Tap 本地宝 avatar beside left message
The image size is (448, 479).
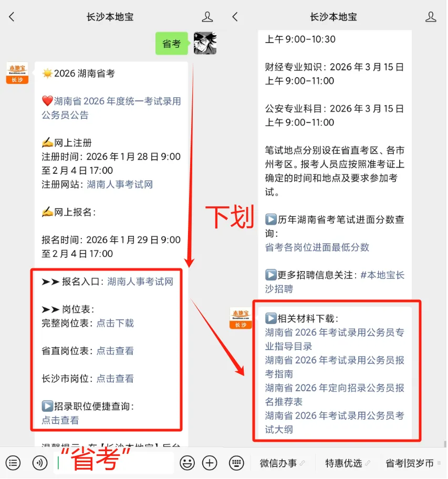pos(17,72)
